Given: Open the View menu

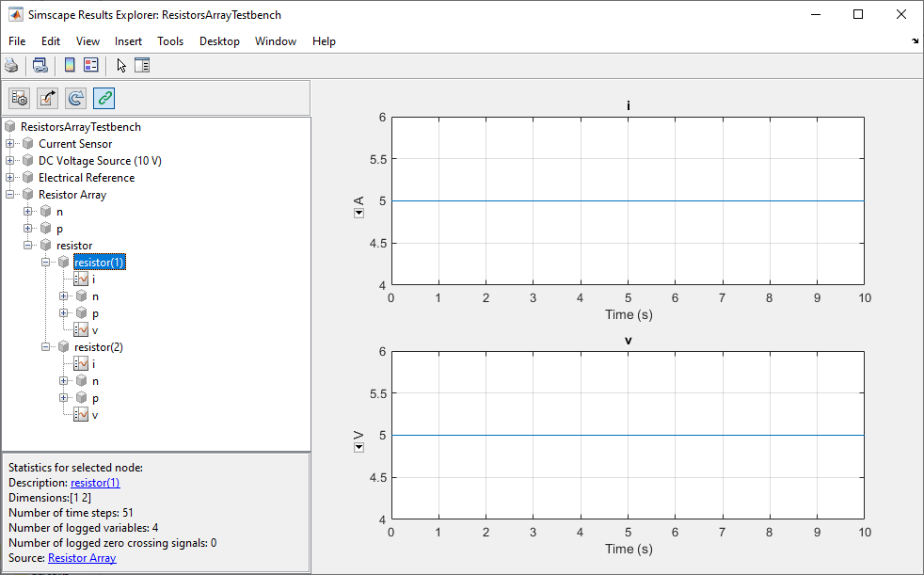Looking at the screenshot, I should (88, 41).
